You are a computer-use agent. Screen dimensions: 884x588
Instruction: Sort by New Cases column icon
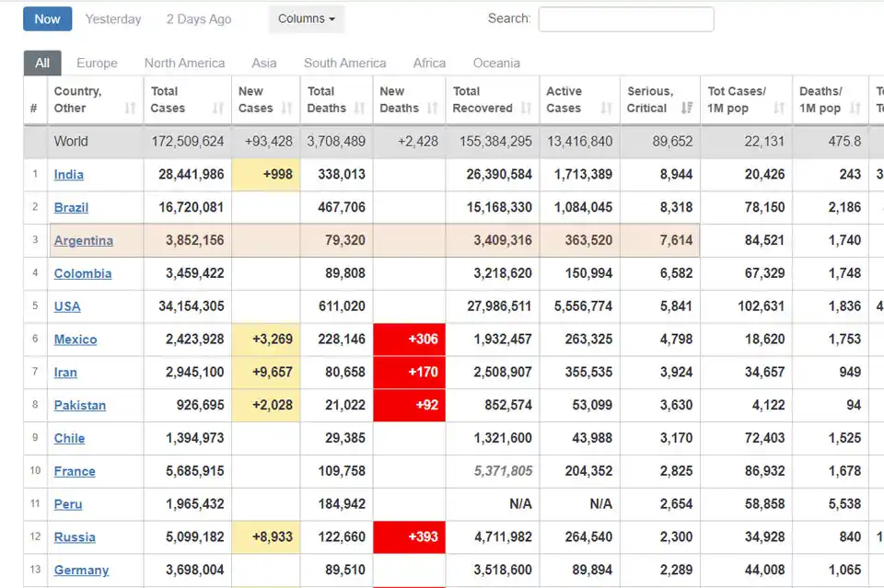click(x=286, y=109)
